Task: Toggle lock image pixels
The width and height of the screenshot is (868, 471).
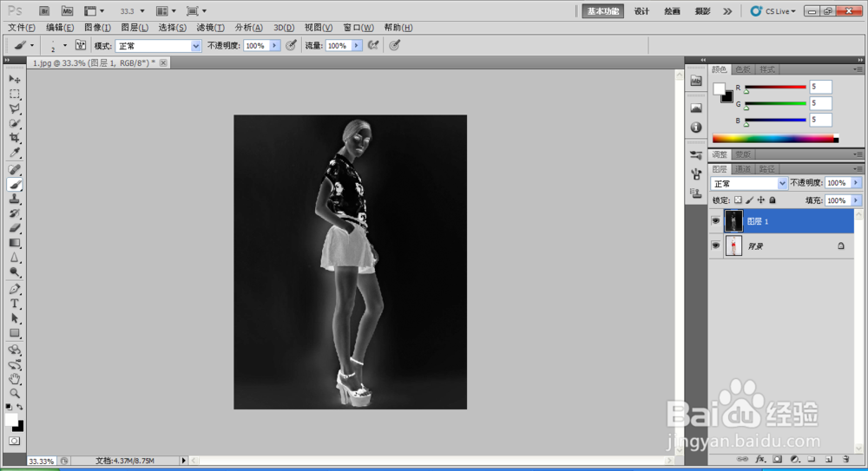Action: tap(750, 200)
